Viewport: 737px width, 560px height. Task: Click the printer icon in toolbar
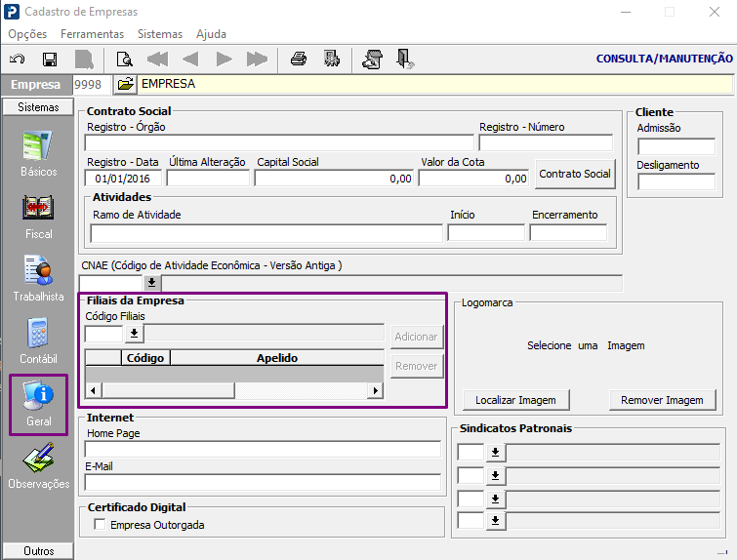coord(299,60)
